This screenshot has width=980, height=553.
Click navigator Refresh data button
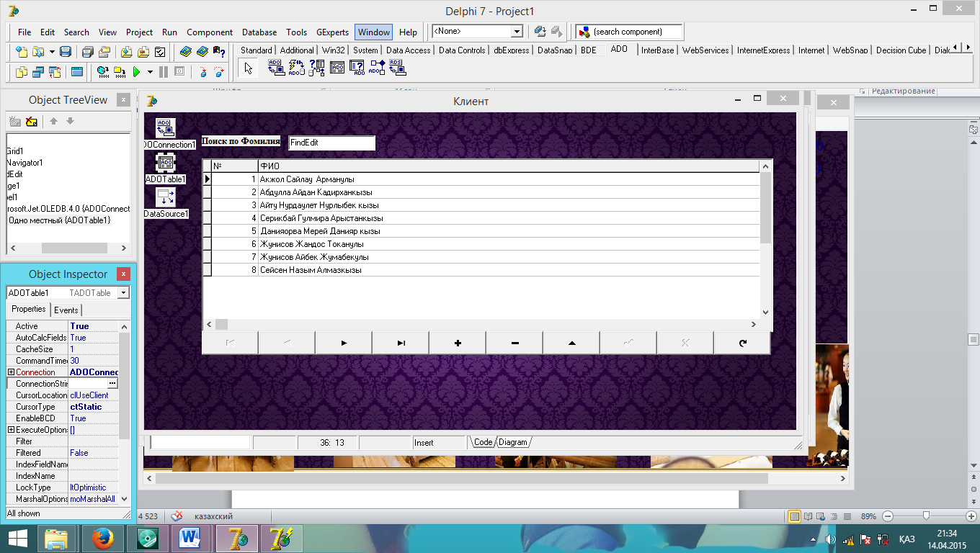click(742, 343)
